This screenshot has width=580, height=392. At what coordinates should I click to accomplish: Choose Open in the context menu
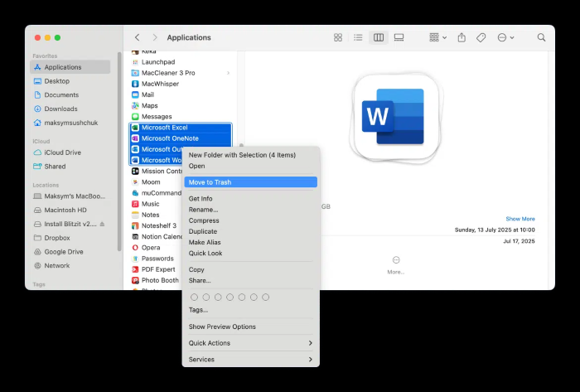tap(250, 166)
